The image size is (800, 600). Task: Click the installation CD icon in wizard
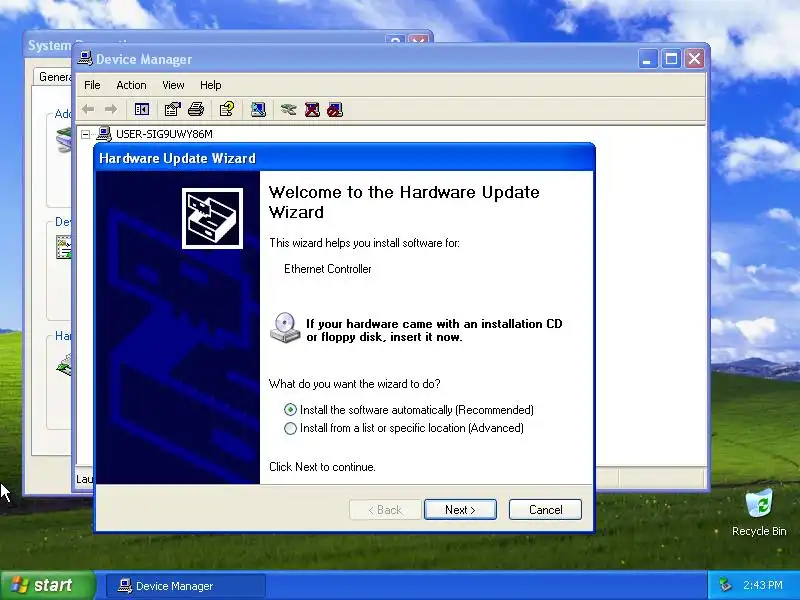click(x=285, y=328)
